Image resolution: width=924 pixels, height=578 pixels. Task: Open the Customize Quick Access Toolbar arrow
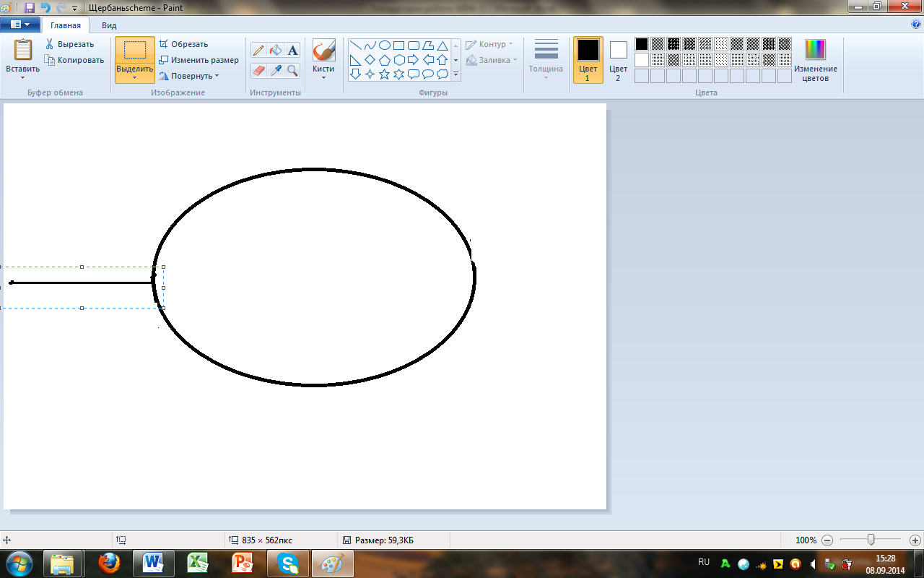tap(74, 8)
